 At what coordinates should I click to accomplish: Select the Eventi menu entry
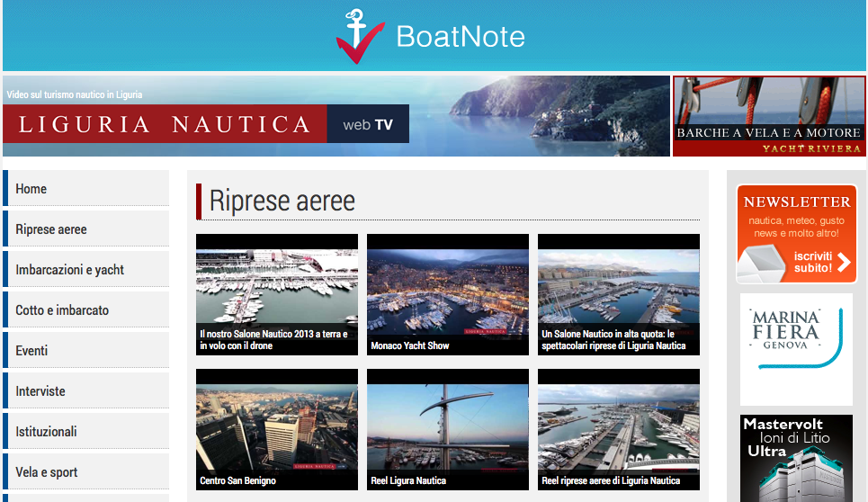[85, 350]
